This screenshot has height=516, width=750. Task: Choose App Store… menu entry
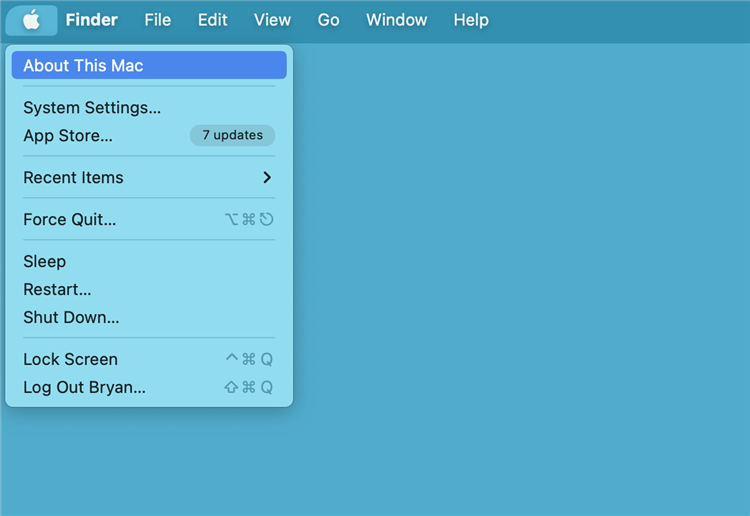(149, 135)
